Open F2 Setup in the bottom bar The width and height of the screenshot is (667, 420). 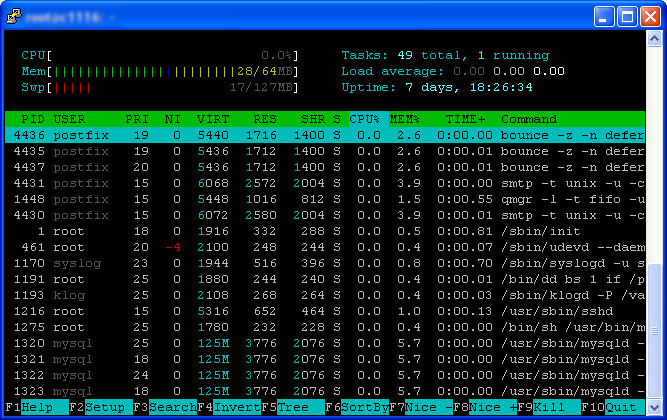pos(101,407)
